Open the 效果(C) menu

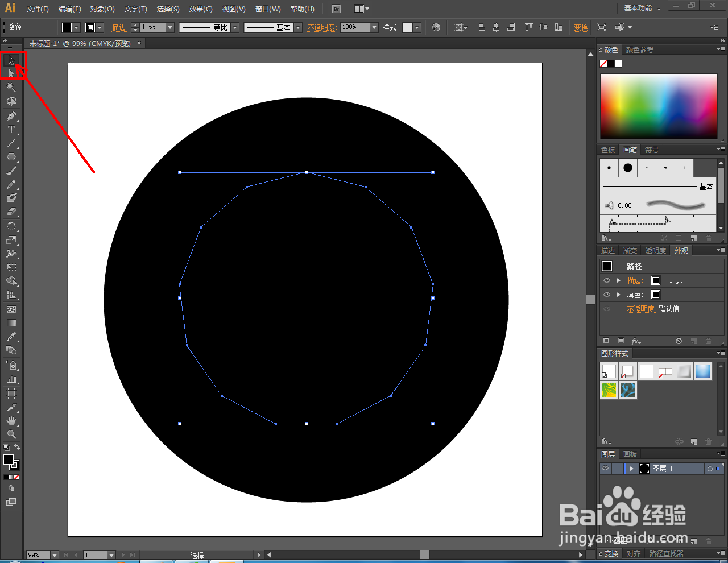[201, 9]
